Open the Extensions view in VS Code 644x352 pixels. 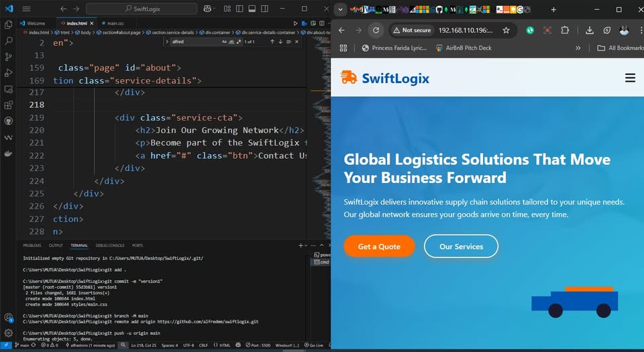8,105
